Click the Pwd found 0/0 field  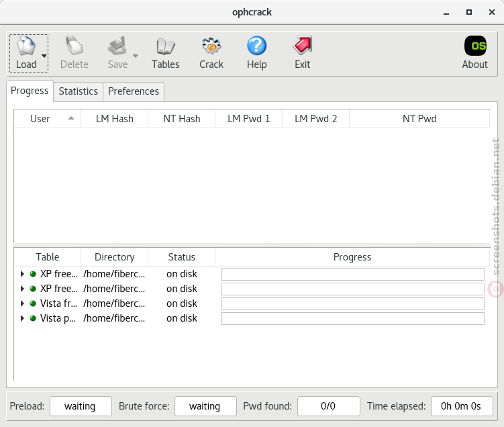[x=328, y=406]
